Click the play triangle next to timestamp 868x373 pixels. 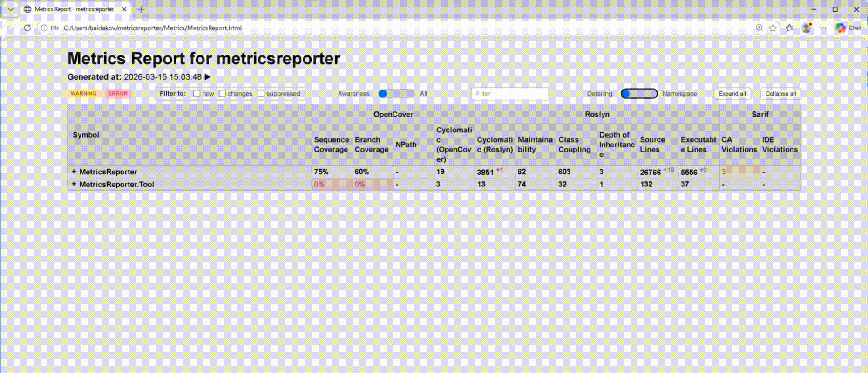(x=208, y=77)
